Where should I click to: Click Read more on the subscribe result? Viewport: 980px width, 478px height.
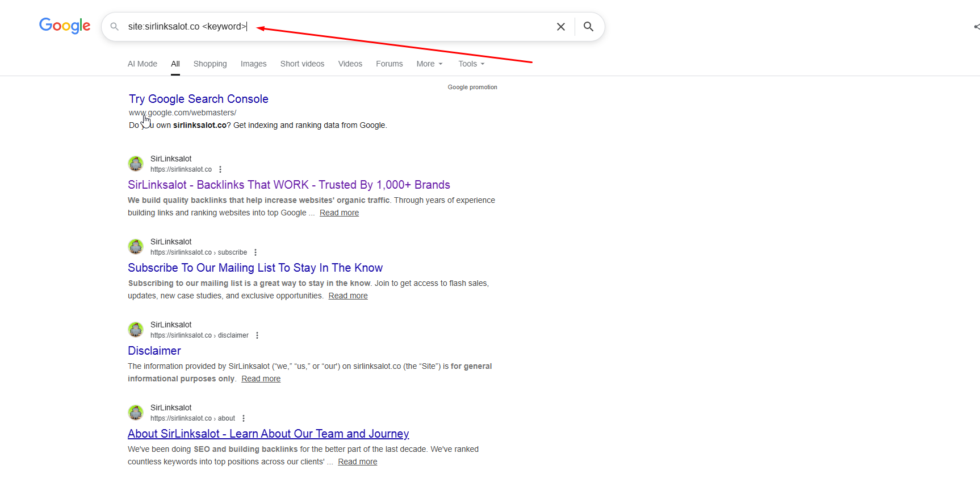pyautogui.click(x=347, y=296)
